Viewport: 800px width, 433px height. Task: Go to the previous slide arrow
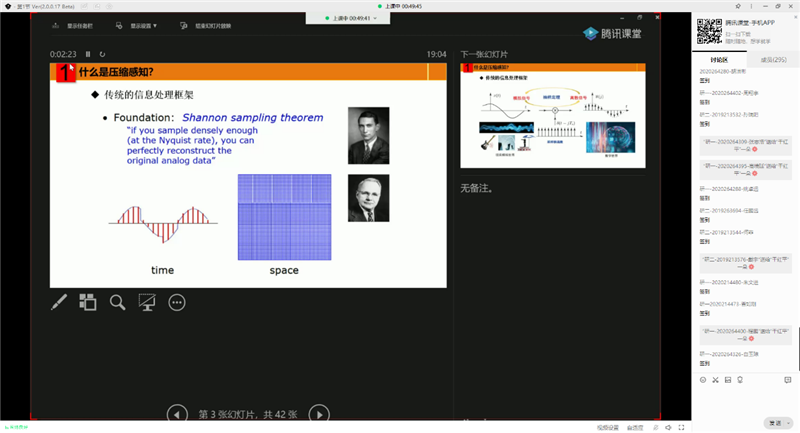coord(176,413)
